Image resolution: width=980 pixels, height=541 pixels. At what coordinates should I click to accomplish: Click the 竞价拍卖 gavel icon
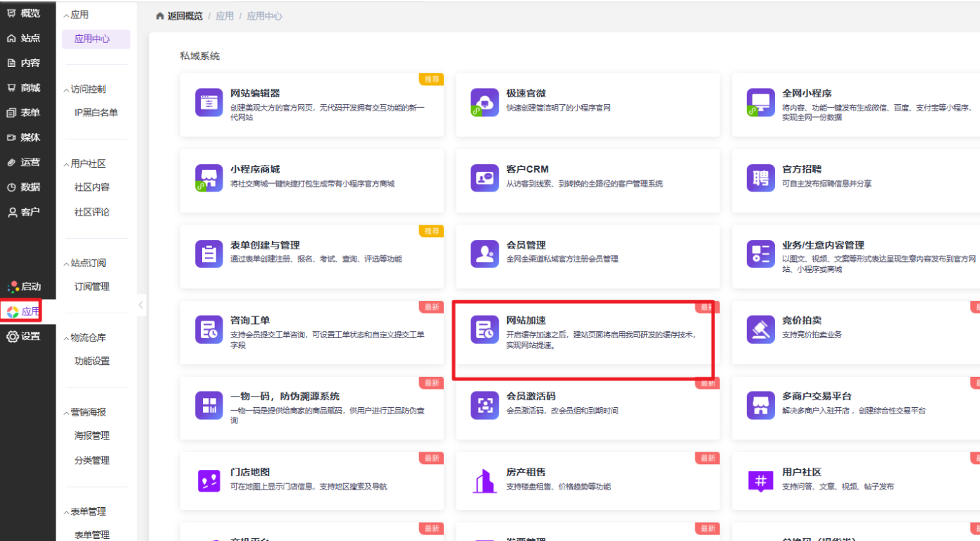point(760,329)
